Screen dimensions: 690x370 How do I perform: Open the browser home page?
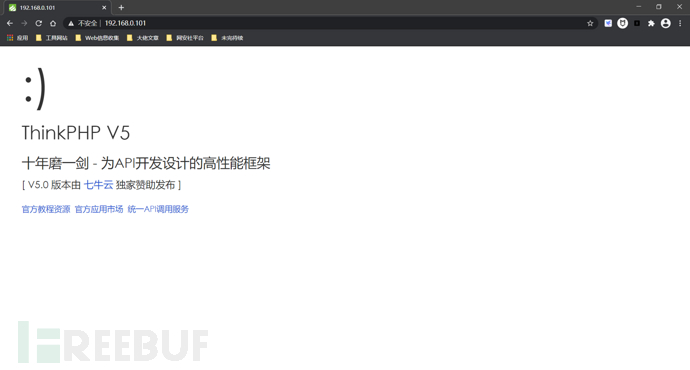click(x=53, y=23)
